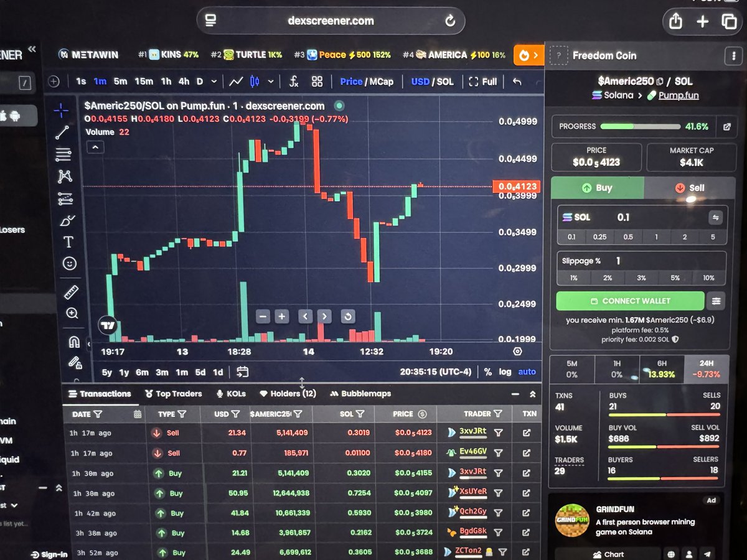Open the Bubblemaps tab
The width and height of the screenshot is (747, 560).
click(x=360, y=394)
